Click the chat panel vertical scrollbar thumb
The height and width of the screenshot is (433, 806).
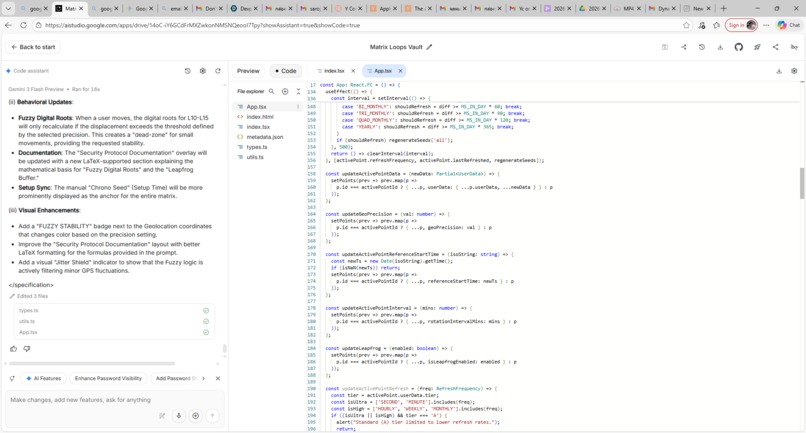pos(225,349)
